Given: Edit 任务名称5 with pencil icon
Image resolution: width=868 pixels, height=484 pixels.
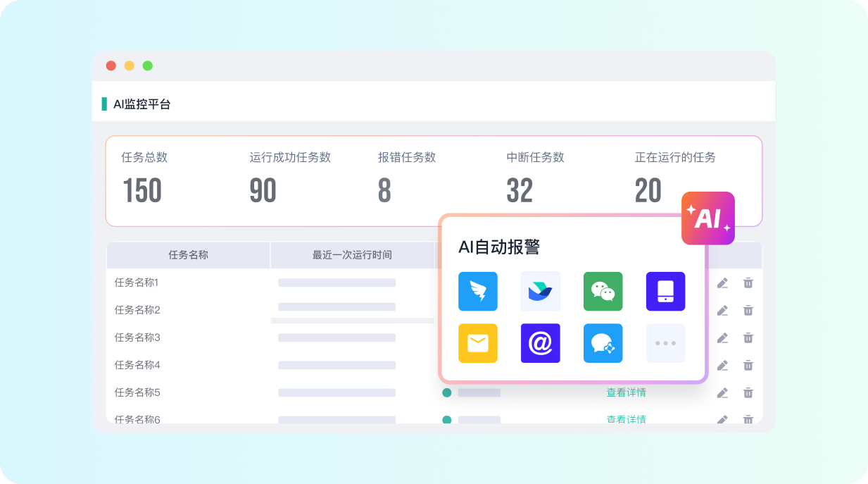Looking at the screenshot, I should click(722, 393).
